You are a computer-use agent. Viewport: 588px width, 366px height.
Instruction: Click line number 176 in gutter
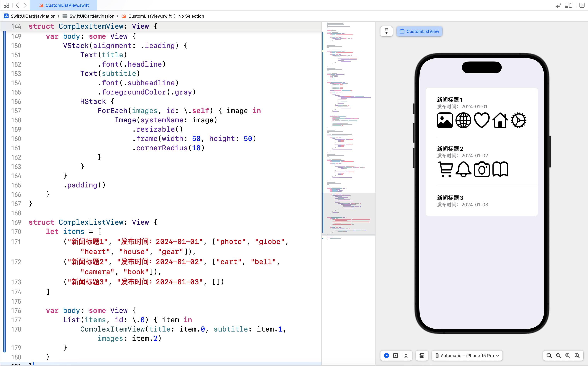pyautogui.click(x=16, y=311)
